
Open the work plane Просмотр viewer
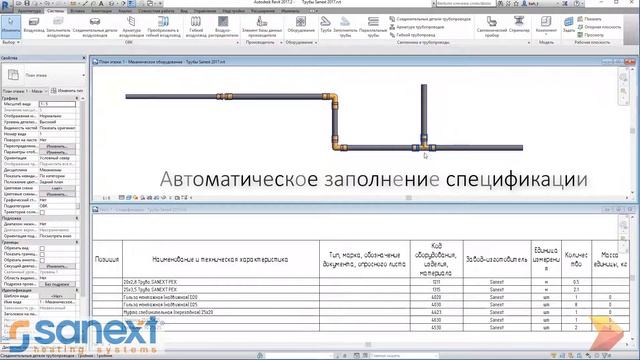590,35
